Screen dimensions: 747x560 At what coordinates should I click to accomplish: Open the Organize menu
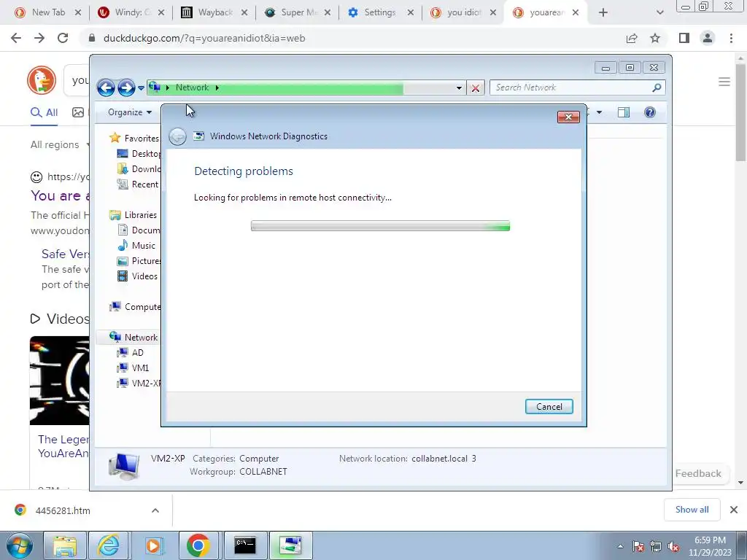pyautogui.click(x=130, y=112)
